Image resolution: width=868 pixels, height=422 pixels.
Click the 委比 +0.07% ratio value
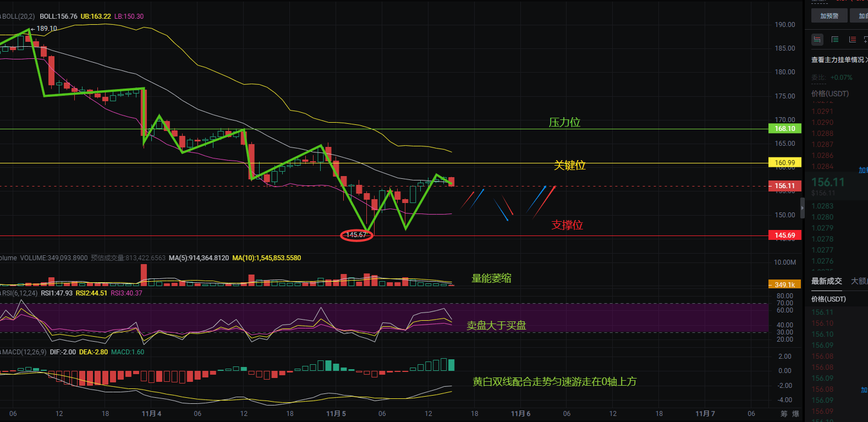click(x=841, y=78)
